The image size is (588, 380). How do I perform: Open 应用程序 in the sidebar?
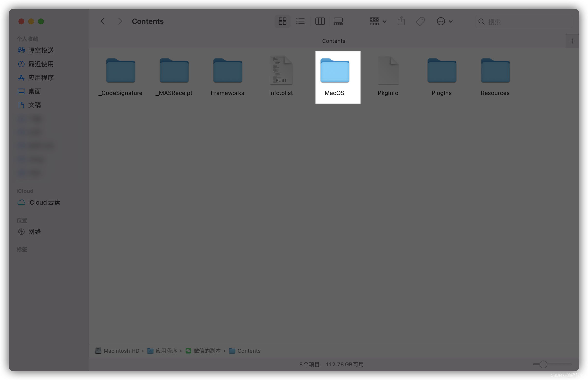[x=41, y=78]
